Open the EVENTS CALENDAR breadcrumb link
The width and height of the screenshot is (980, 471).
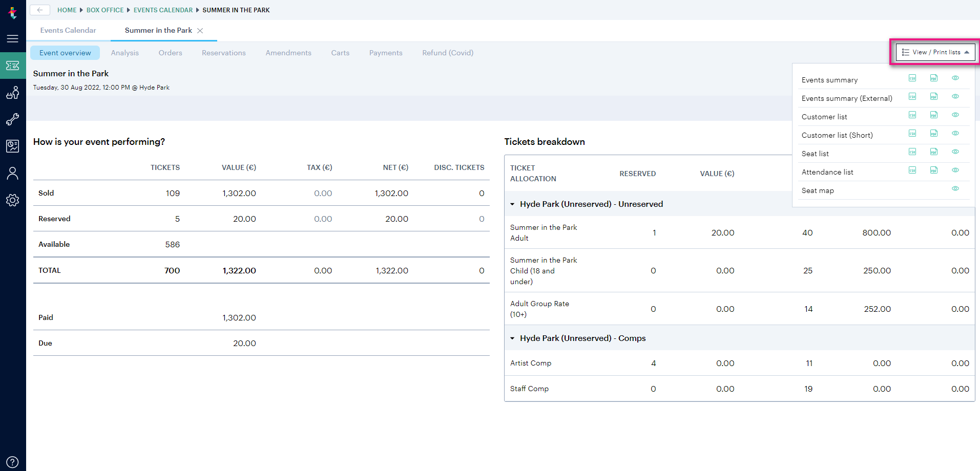click(163, 10)
